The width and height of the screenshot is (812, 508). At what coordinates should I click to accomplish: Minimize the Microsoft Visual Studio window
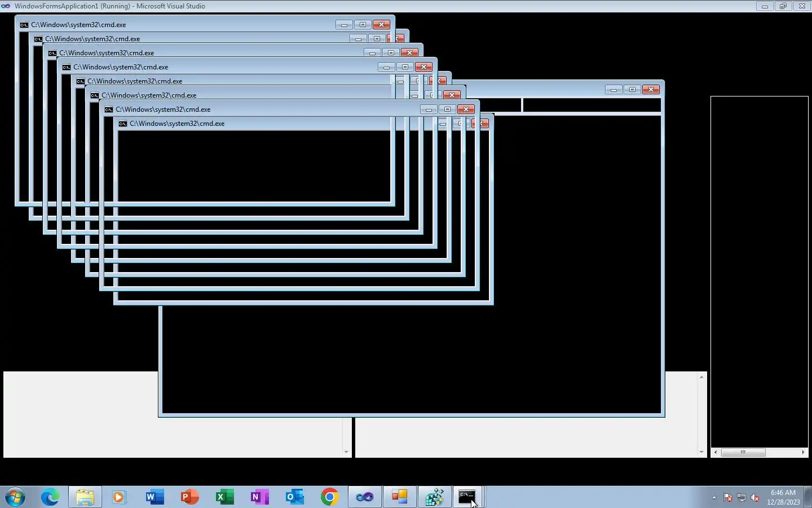(x=765, y=6)
